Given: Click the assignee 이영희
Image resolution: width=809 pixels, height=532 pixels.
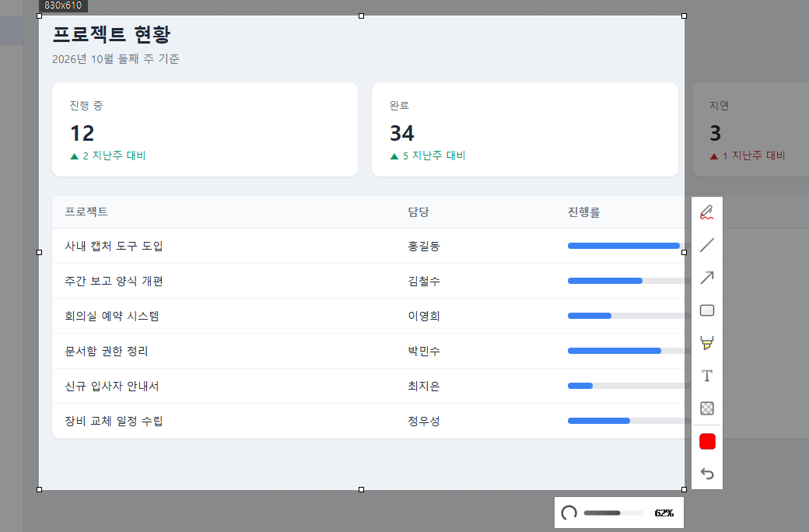Looking at the screenshot, I should [424, 316].
